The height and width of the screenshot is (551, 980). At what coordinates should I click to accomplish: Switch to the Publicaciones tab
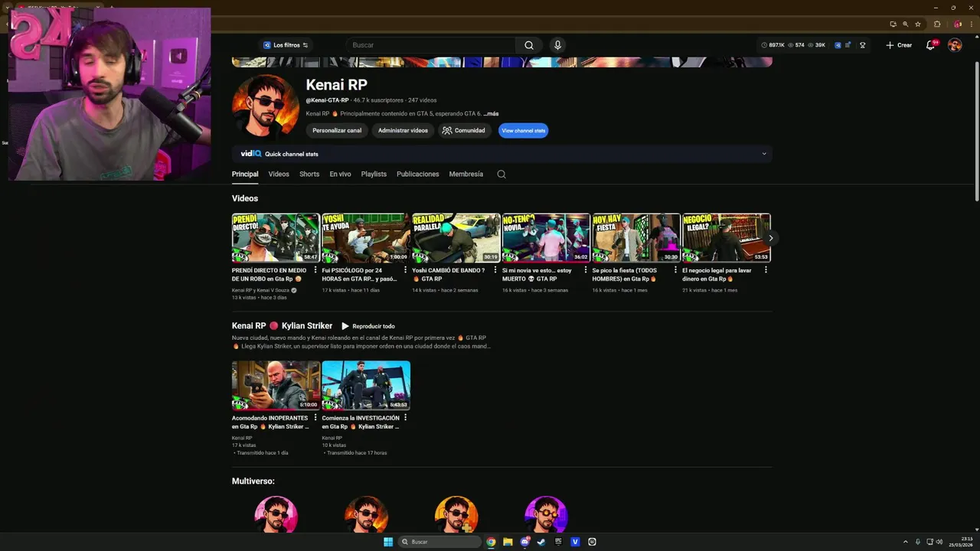[x=418, y=174]
